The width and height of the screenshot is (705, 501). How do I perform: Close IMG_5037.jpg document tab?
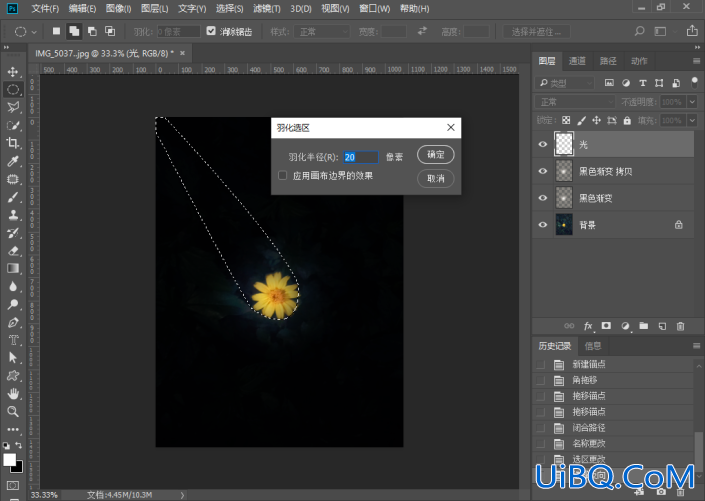(182, 53)
